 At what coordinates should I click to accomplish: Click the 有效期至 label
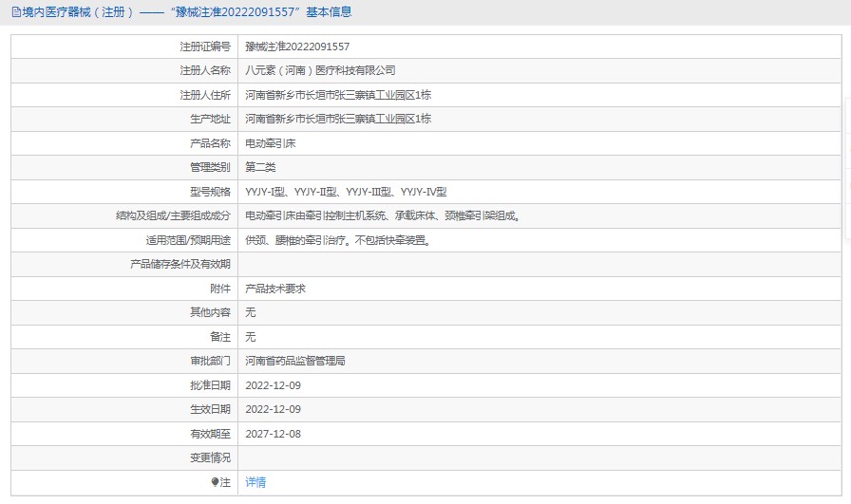pyautogui.click(x=210, y=434)
